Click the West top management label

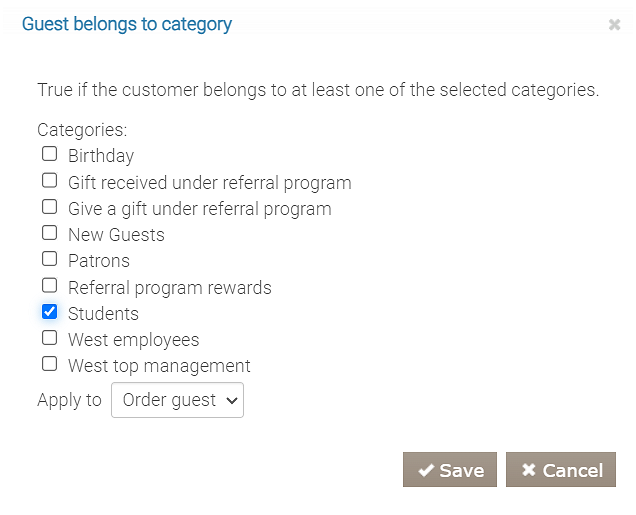[159, 366]
